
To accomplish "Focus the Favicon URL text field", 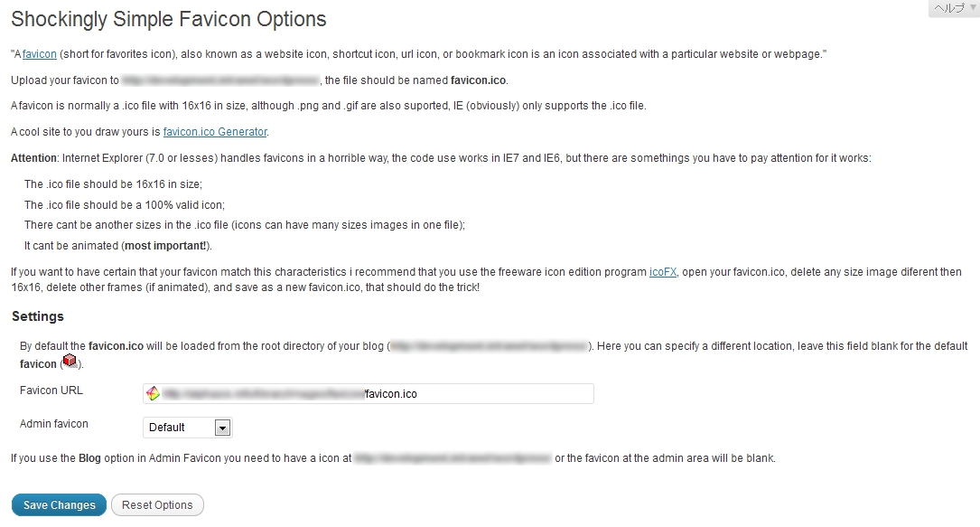I will tap(488, 394).
